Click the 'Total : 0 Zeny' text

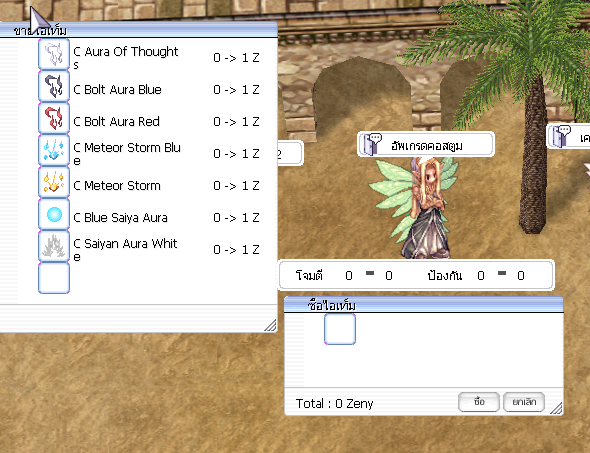point(335,404)
